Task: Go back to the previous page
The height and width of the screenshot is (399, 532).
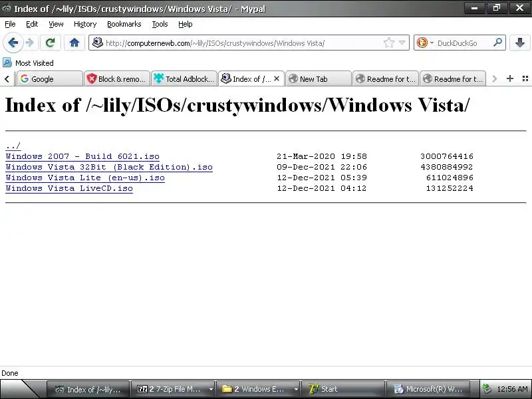Action: coord(13,43)
